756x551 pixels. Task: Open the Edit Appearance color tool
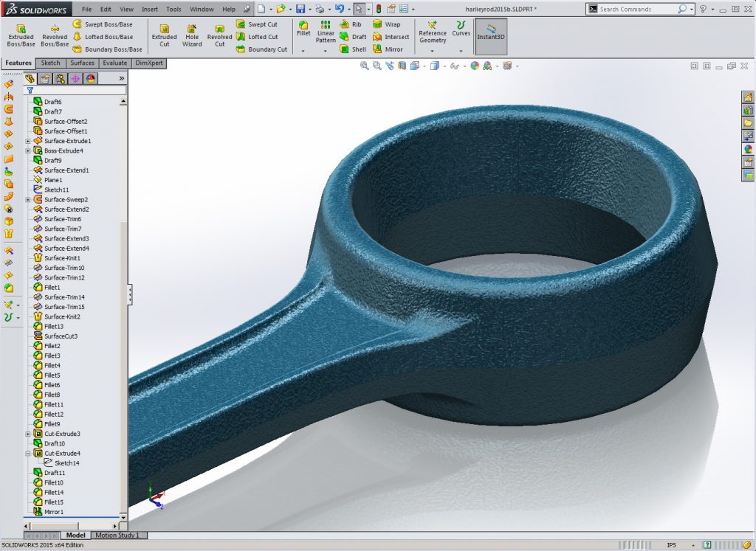point(475,66)
